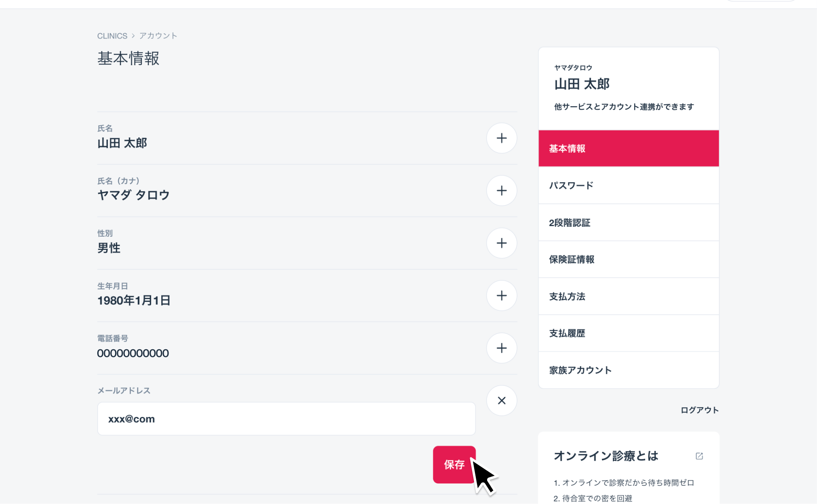
Task: Click the 保存 button
Action: pyautogui.click(x=454, y=464)
